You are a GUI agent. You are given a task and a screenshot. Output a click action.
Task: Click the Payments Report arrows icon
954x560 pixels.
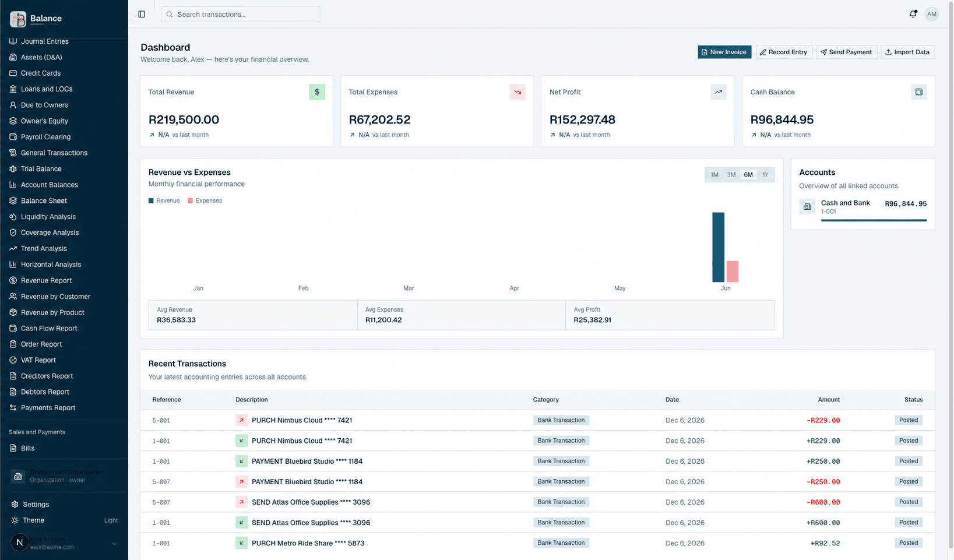click(13, 408)
